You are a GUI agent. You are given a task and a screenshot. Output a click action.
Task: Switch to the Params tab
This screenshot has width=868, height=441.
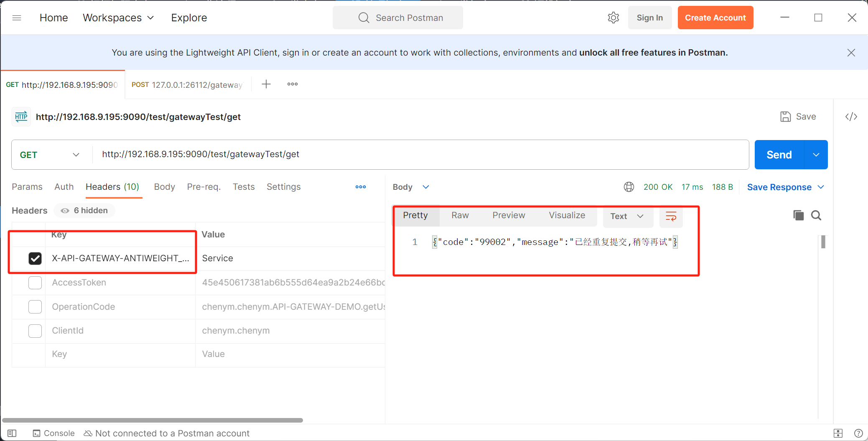(x=27, y=187)
